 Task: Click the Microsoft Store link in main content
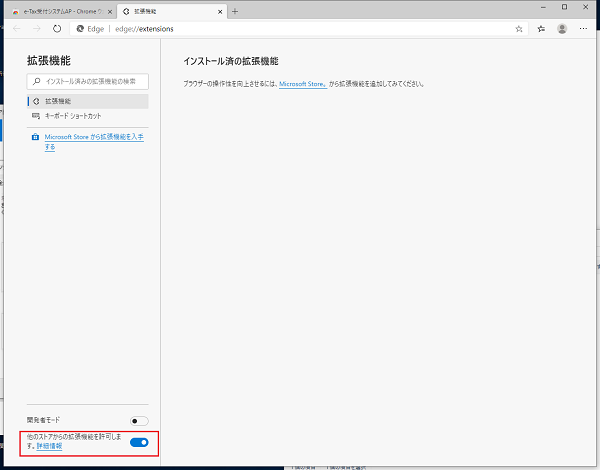(x=302, y=83)
